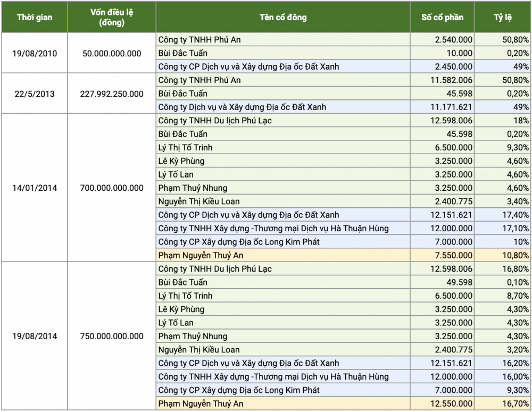Click 'Công ty TNHH Du lịch Phú Lạc' in the 16,80% row
This screenshot has height=412, width=532.
[x=215, y=269]
